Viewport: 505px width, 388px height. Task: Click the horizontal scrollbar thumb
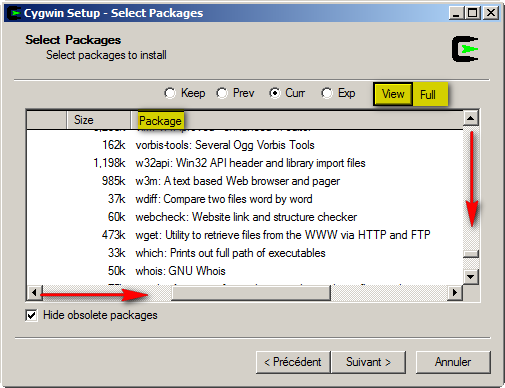click(251, 293)
